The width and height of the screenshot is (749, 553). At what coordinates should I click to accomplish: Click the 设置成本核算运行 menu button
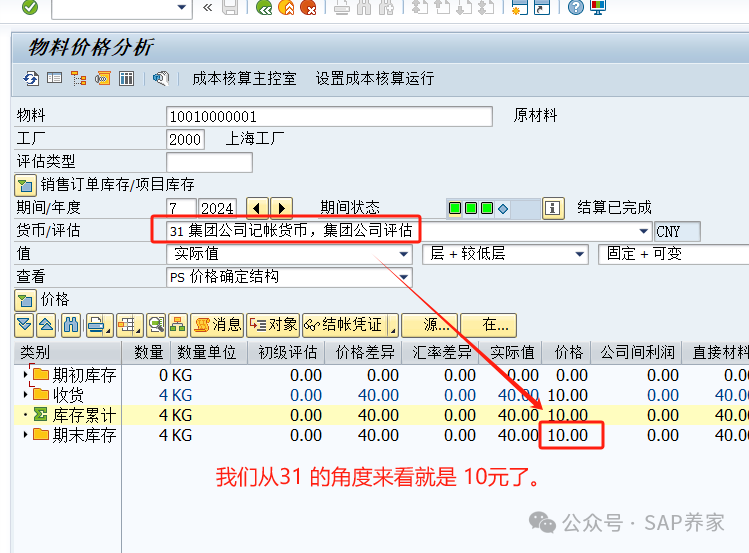pos(374,78)
